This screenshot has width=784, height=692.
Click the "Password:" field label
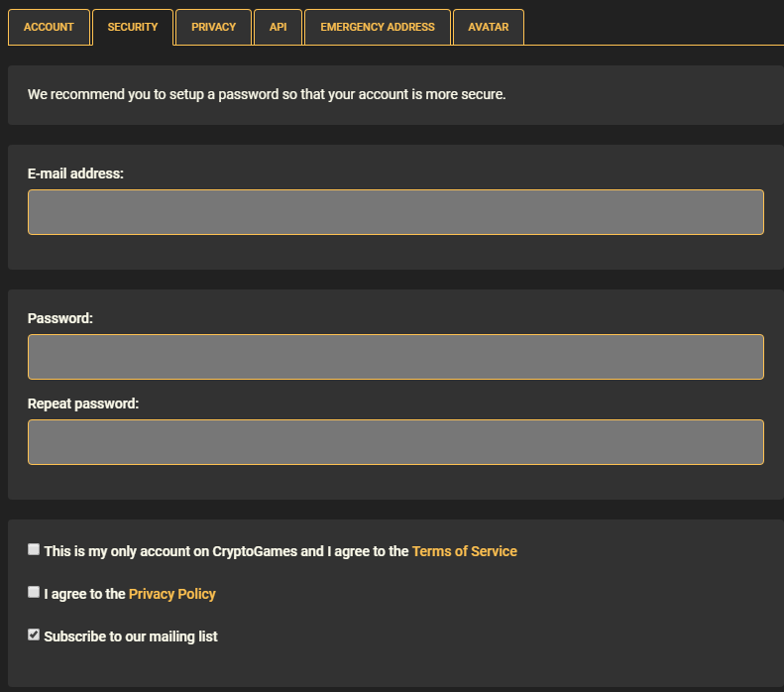coord(60,318)
